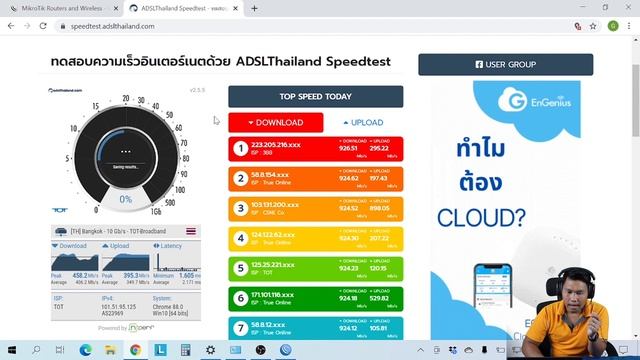640x360 pixels.
Task: Bookmark this page with the star icon
Action: [x=593, y=26]
